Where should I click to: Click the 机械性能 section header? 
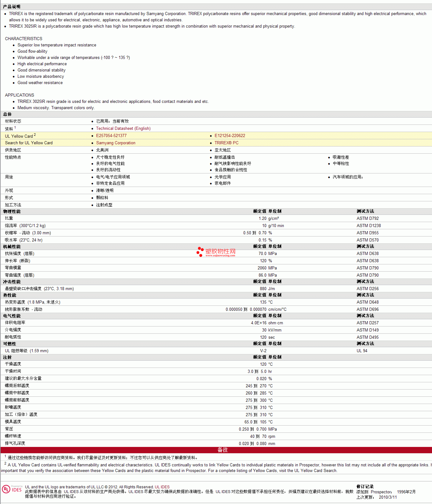[12, 247]
